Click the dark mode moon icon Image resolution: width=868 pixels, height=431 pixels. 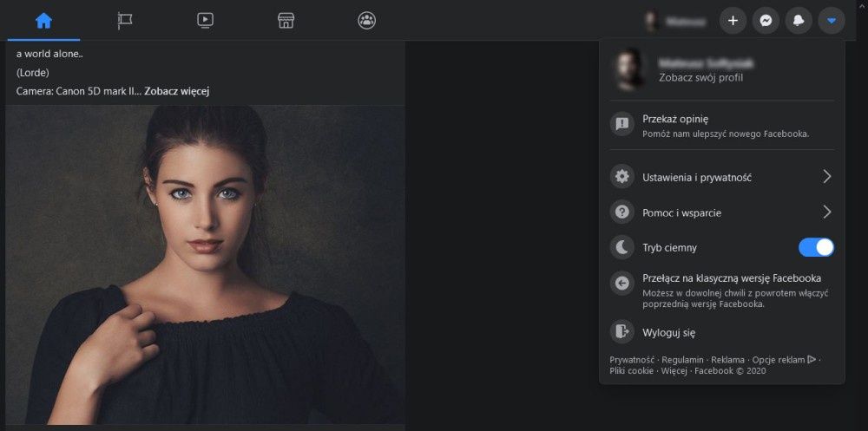point(622,247)
